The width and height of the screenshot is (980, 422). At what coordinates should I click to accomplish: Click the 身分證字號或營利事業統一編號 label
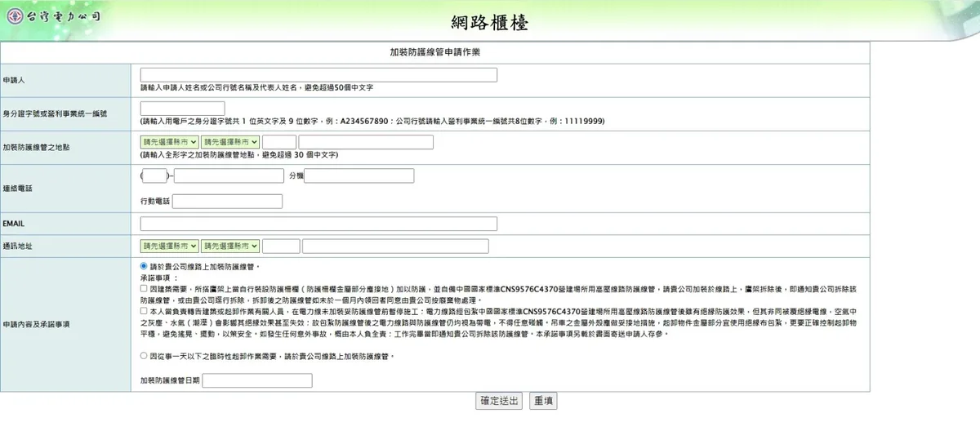click(56, 114)
